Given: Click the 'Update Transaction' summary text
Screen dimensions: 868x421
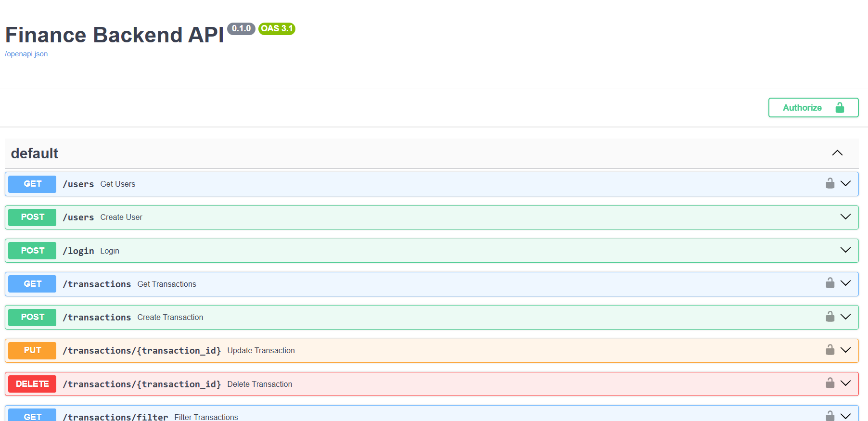Looking at the screenshot, I should (261, 351).
